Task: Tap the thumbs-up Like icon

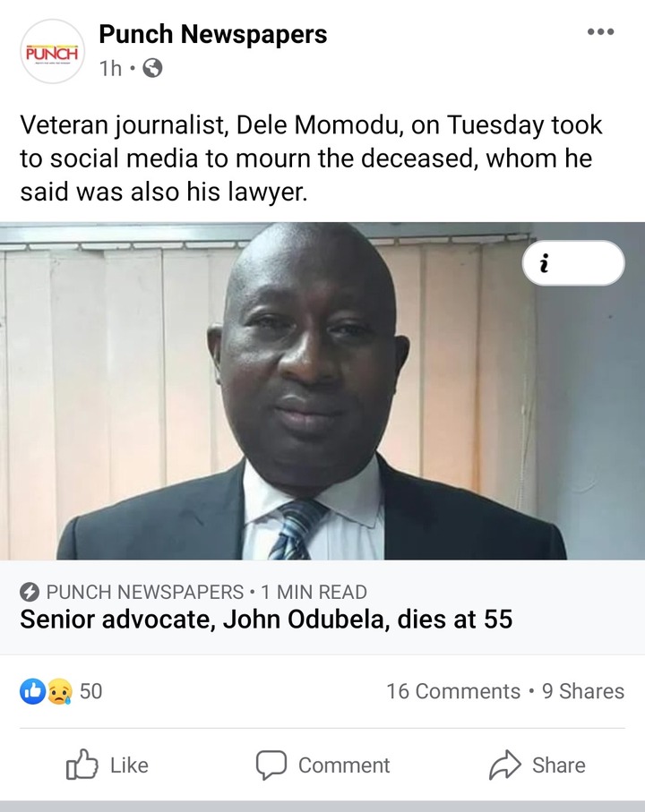Action: coord(82,765)
